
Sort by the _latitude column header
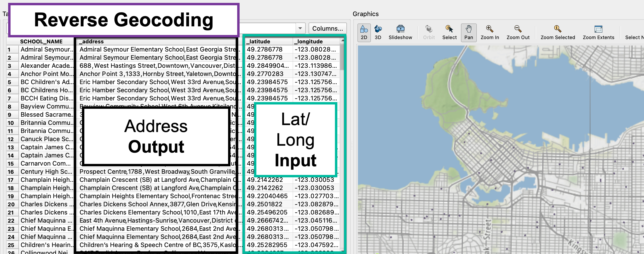pyautogui.click(x=258, y=41)
